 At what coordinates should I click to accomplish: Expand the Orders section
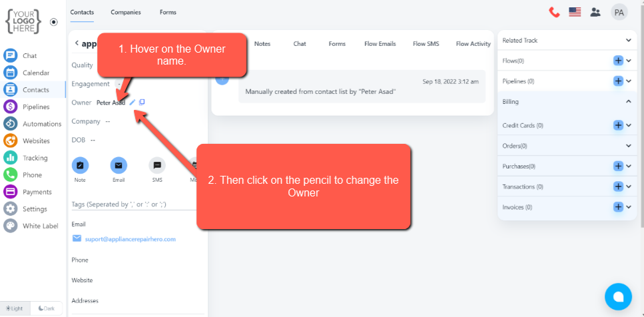(628, 146)
